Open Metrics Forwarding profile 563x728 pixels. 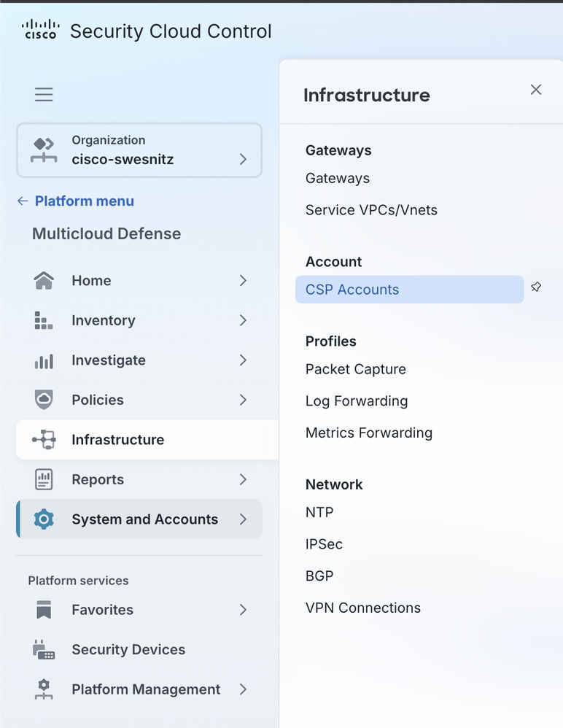click(x=369, y=433)
